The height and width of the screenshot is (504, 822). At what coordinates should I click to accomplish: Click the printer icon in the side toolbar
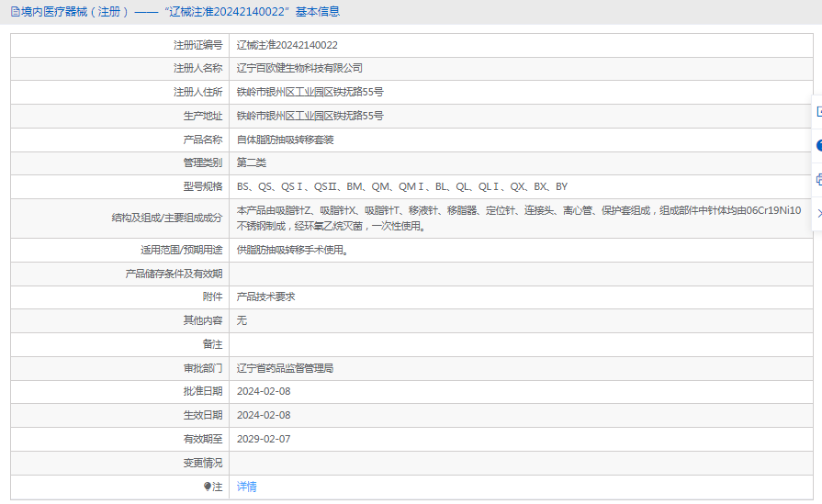(819, 180)
